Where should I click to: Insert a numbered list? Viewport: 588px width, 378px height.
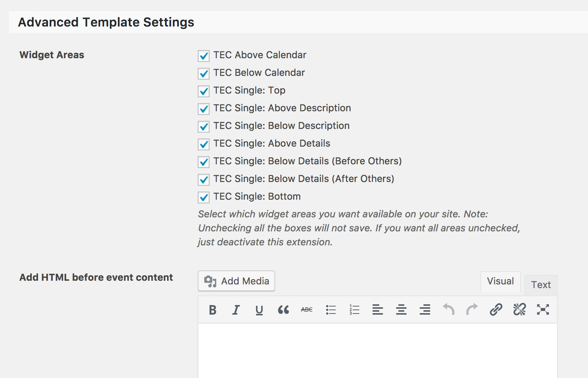tap(354, 310)
